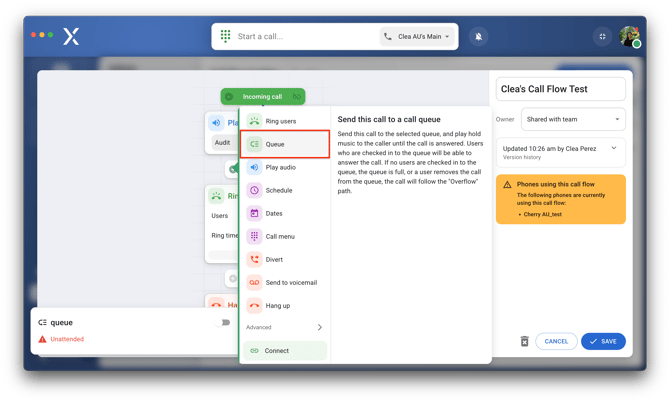Image resolution: width=670 pixels, height=402 pixels.
Task: Open the Owner Shared with team dropdown
Action: (573, 119)
